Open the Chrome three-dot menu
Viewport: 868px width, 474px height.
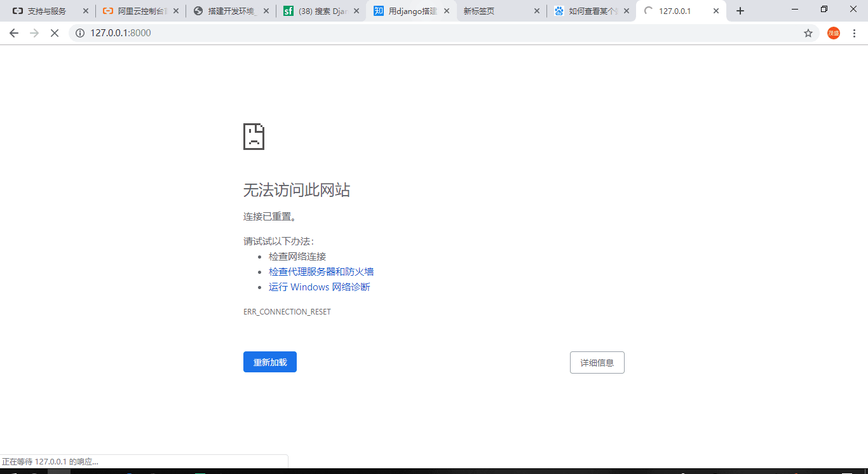[x=854, y=32]
